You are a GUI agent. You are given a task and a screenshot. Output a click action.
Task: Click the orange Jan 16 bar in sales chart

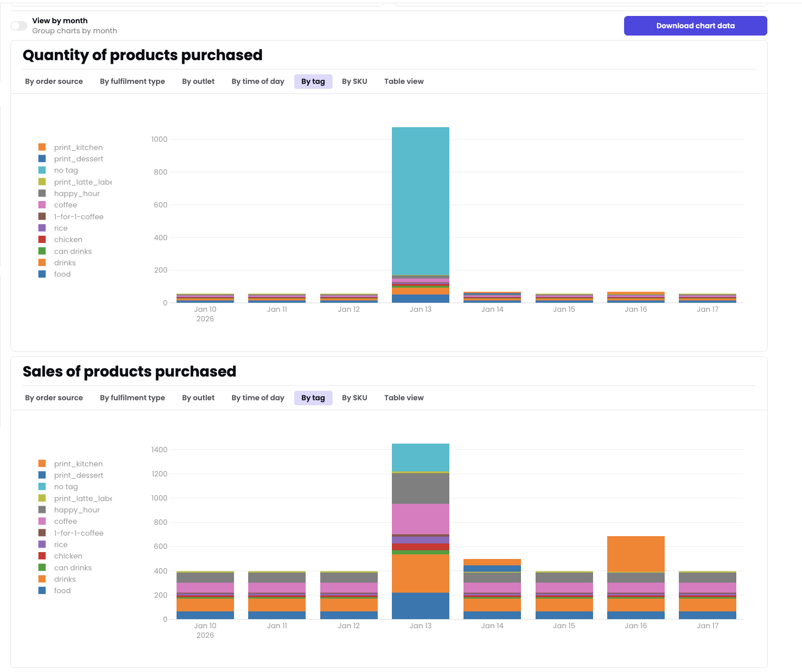[635, 554]
